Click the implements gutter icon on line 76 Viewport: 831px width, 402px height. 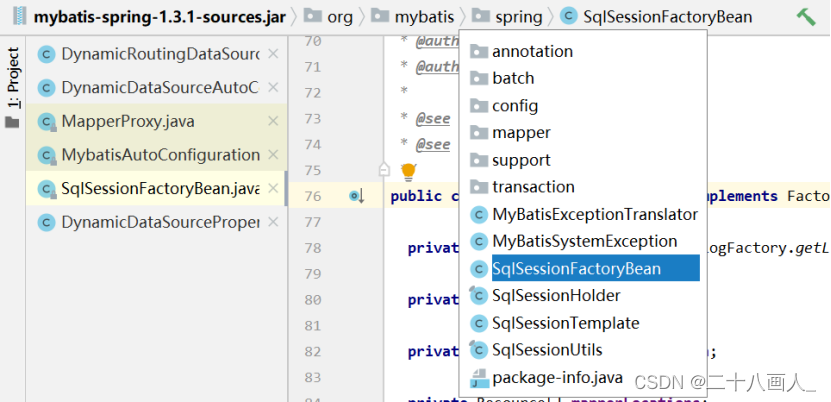tap(357, 196)
